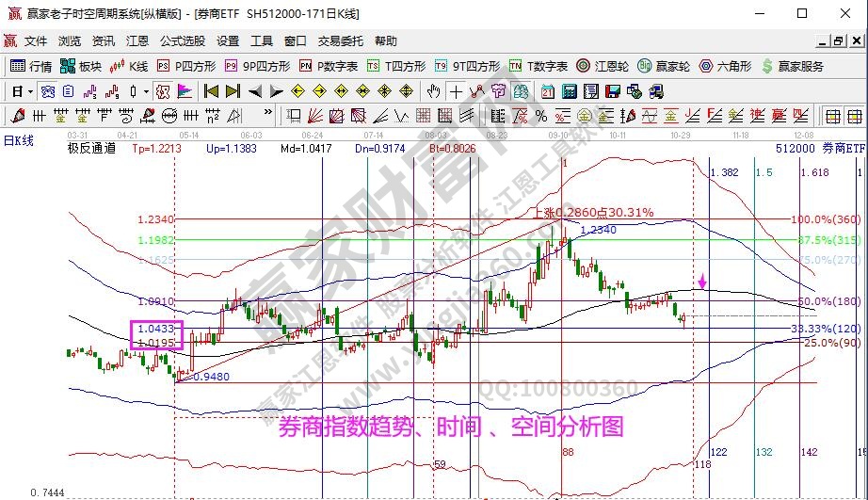Toggle the hand pan tool
The image size is (868, 500).
click(433, 91)
